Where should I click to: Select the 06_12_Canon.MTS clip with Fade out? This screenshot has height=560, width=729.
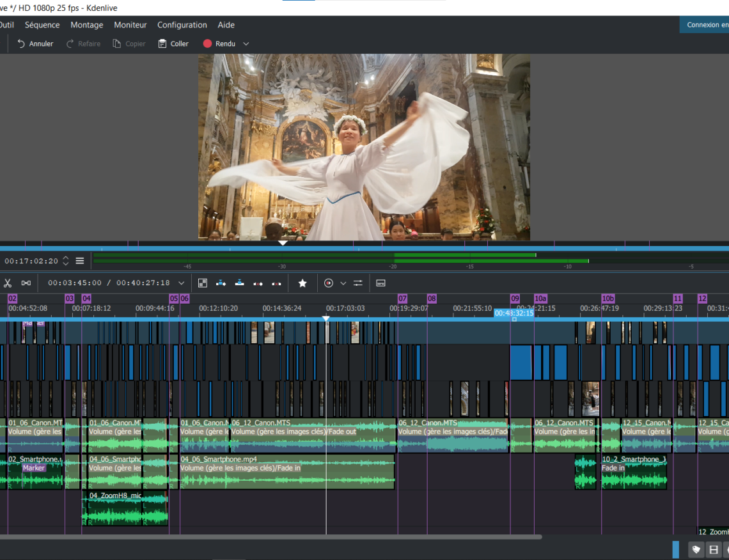(313, 436)
